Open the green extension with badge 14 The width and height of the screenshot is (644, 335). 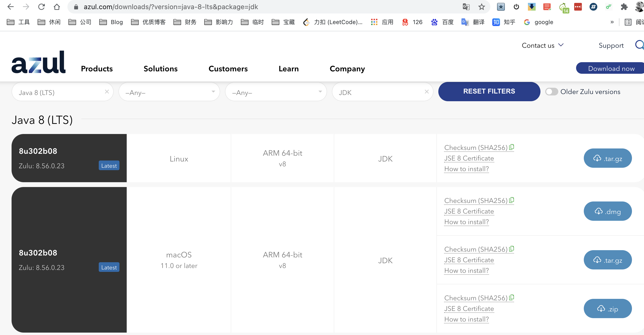tap(564, 7)
